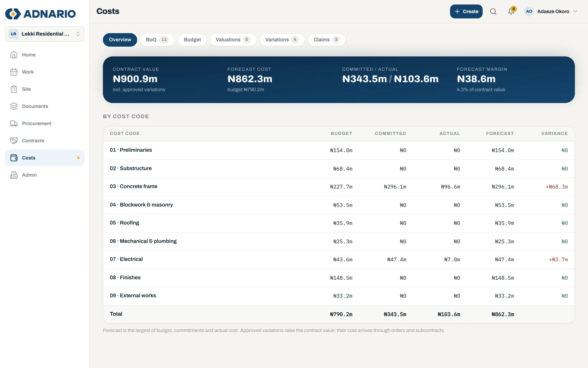This screenshot has width=588, height=368.
Task: Open the search magnifier icon
Action: click(x=493, y=11)
